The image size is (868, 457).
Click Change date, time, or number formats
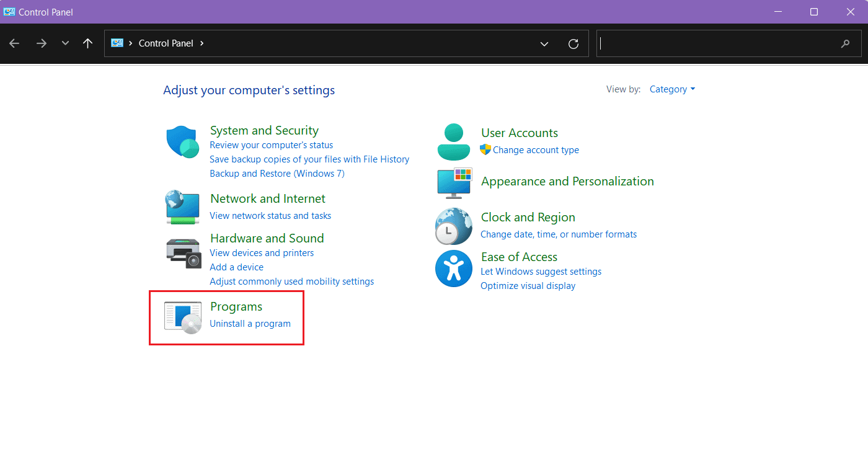click(559, 234)
